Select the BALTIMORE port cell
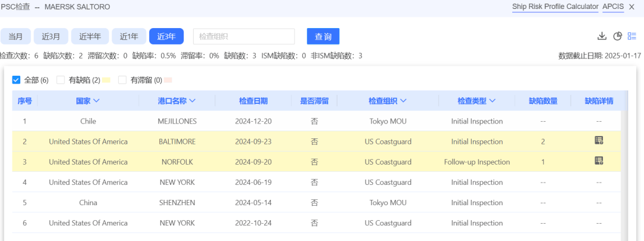 coord(177,141)
